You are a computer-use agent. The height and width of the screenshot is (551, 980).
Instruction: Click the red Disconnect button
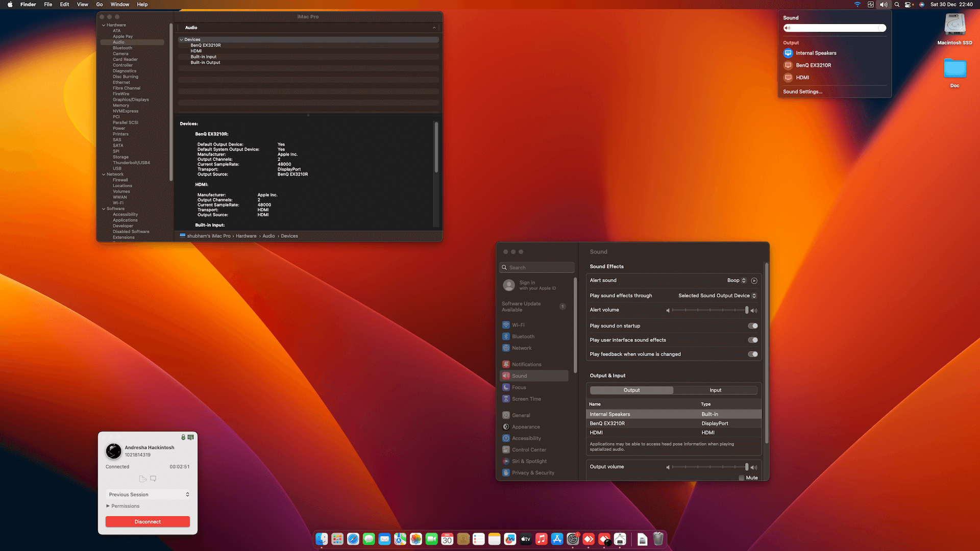click(148, 522)
